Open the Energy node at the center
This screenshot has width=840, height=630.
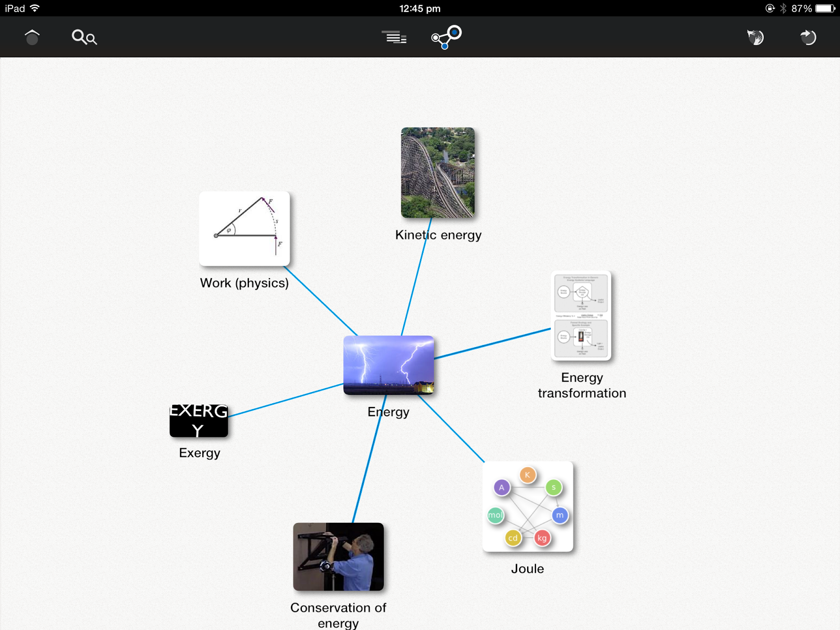click(x=388, y=365)
